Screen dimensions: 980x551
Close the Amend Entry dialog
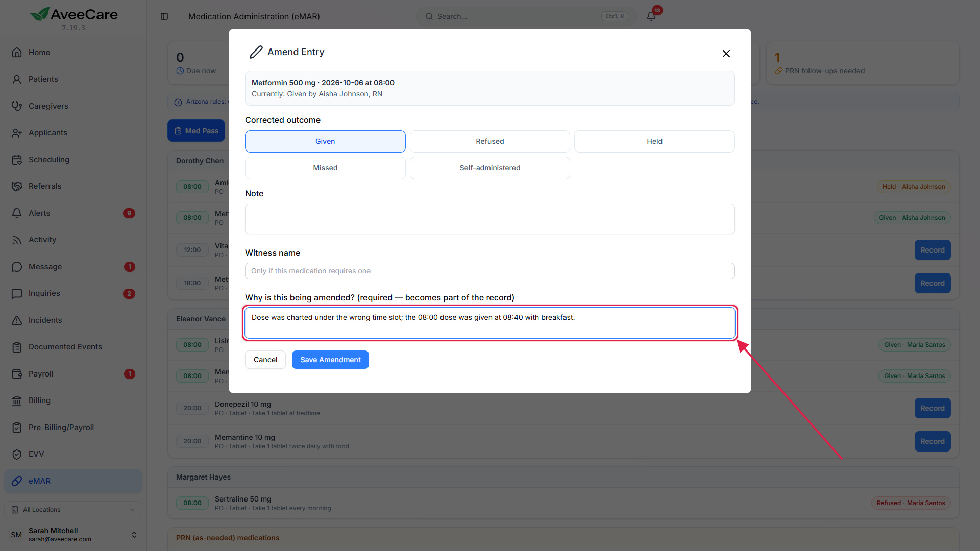(726, 54)
